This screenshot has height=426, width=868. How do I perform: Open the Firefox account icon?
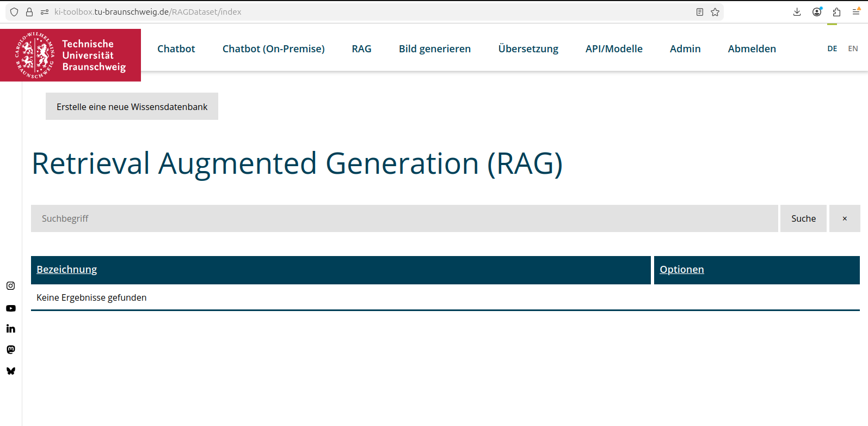817,12
